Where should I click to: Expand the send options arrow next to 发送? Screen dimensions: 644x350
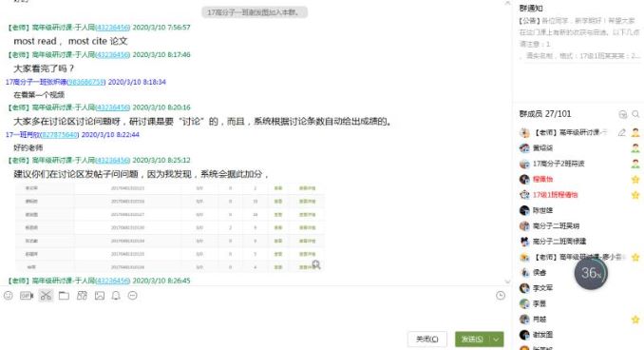pos(496,340)
